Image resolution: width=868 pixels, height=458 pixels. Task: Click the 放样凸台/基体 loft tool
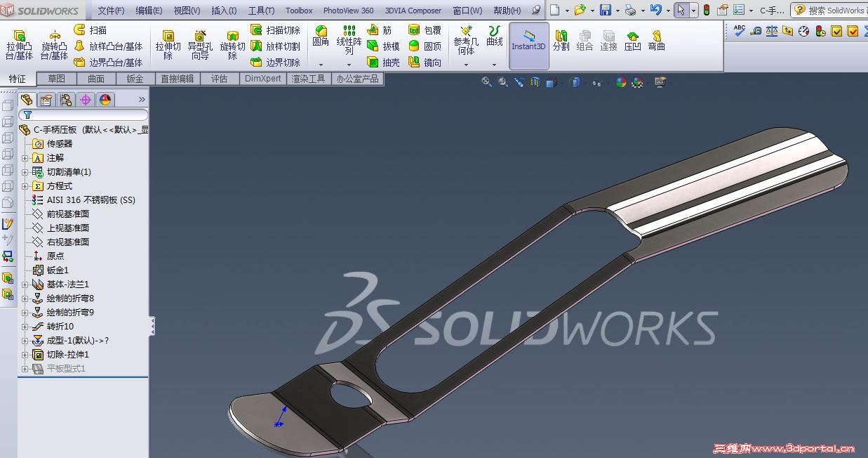tap(108, 46)
